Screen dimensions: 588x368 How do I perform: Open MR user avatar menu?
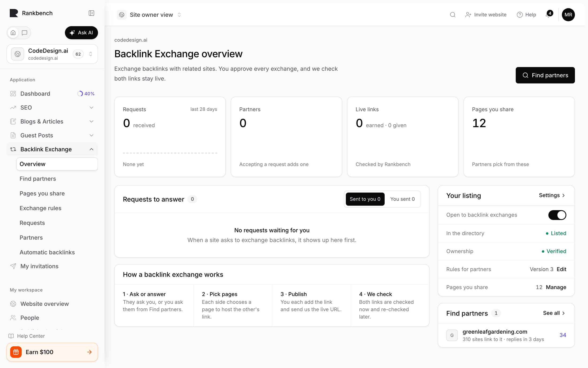tap(568, 15)
